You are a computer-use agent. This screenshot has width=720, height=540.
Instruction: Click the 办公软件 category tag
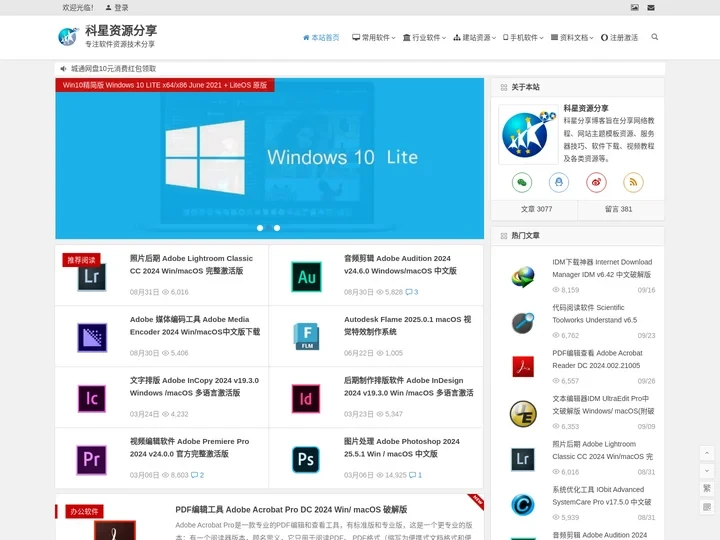pos(84,511)
